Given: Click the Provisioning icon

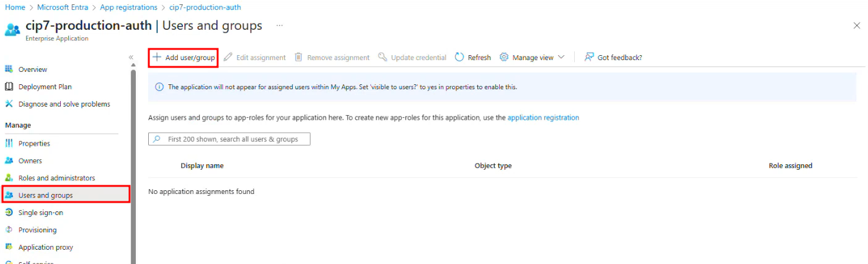Looking at the screenshot, I should pos(9,230).
